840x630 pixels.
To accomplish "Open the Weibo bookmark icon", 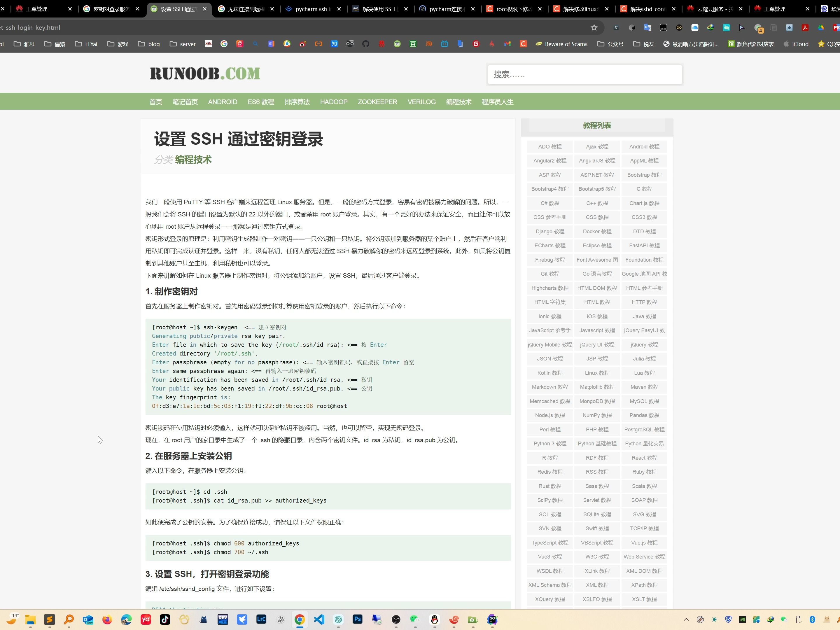I will tap(303, 44).
